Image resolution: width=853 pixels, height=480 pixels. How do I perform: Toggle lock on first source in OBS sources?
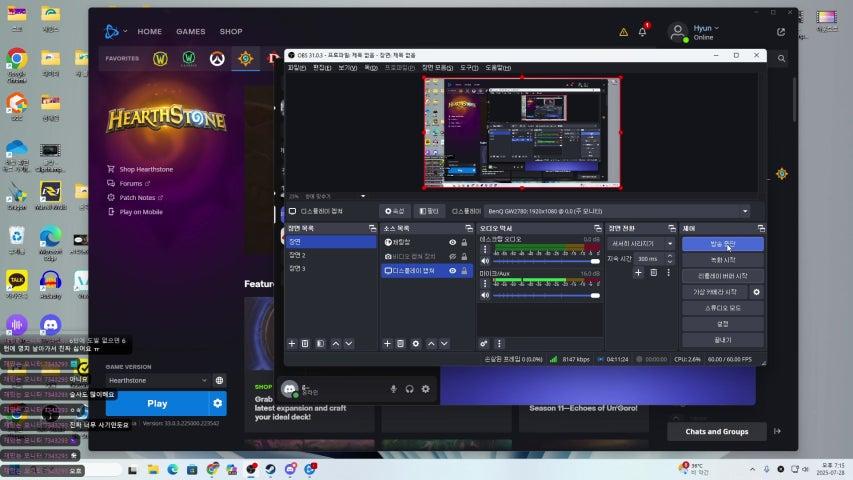[x=464, y=242]
